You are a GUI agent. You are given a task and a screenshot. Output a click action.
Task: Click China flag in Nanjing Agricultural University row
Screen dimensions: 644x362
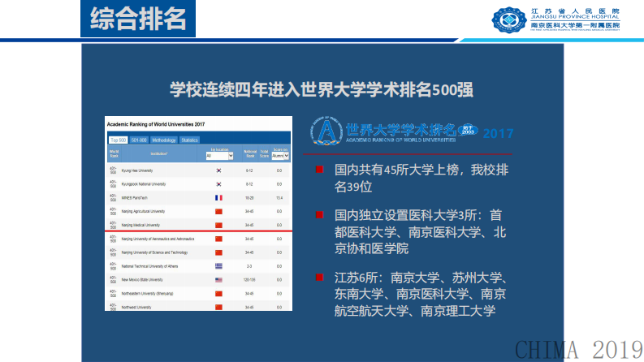[218, 211]
